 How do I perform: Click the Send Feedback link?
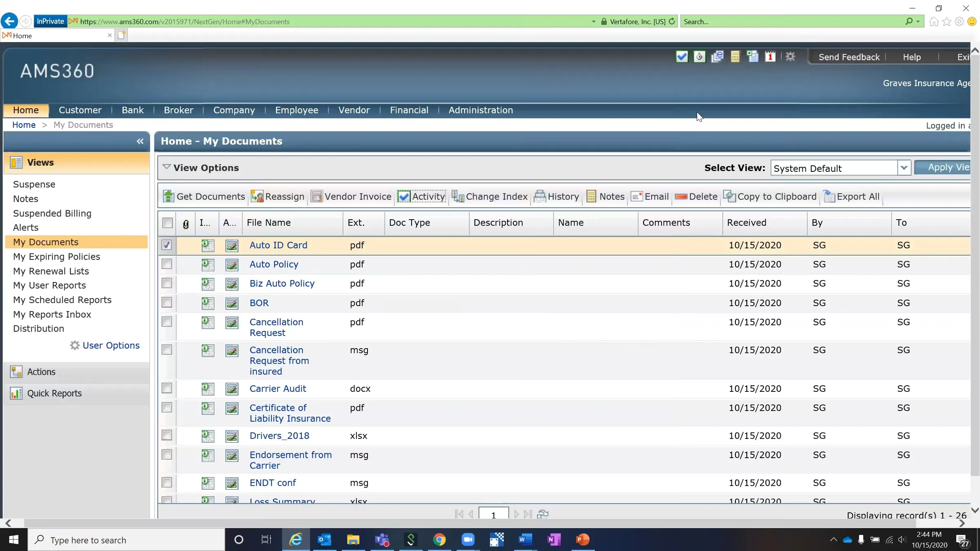(x=849, y=57)
